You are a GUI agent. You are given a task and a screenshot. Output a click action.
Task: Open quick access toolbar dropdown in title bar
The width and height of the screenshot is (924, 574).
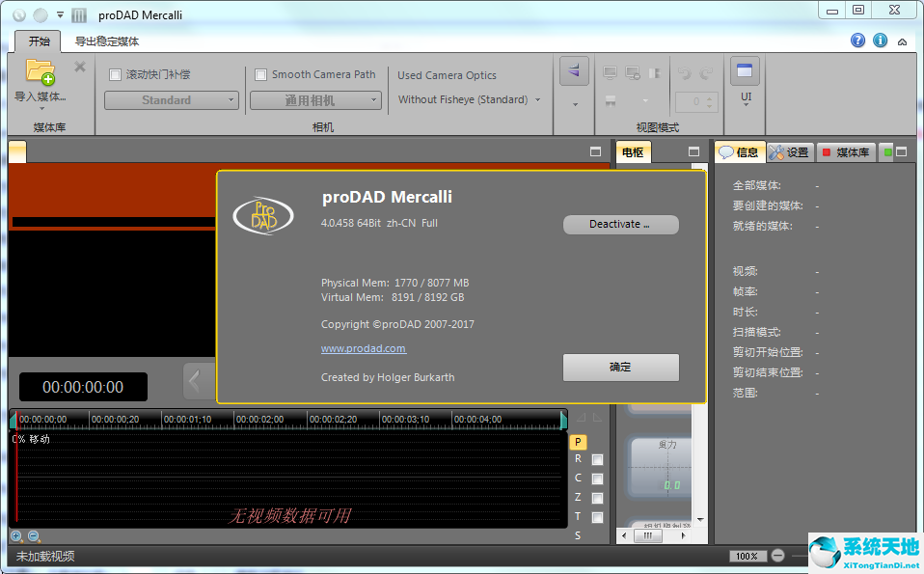(60, 14)
